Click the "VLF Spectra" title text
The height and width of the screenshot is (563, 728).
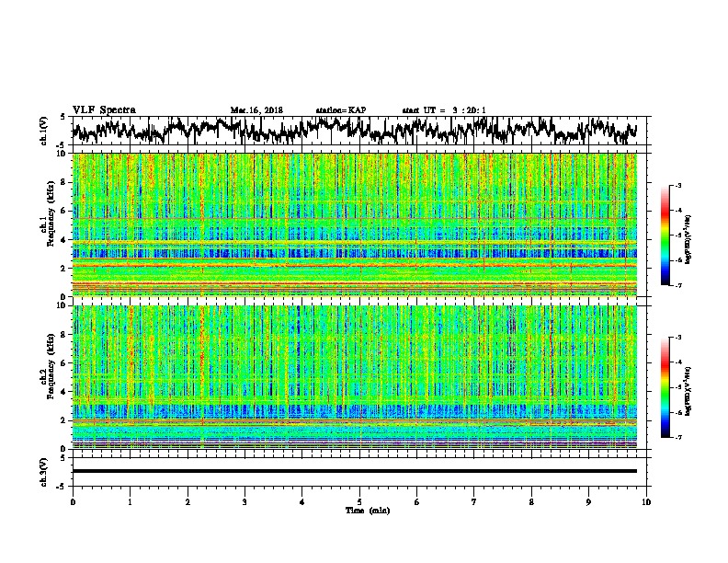pos(104,110)
